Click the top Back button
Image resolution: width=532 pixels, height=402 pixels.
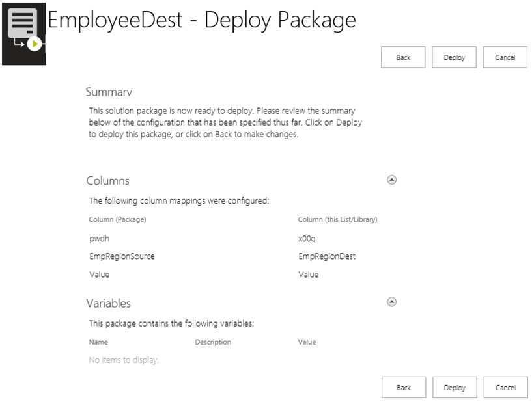tap(402, 57)
